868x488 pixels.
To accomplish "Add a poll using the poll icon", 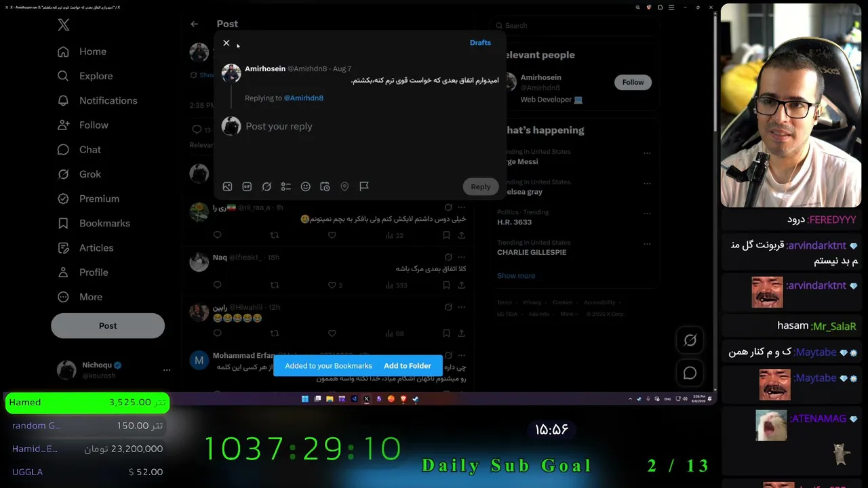I will point(286,186).
